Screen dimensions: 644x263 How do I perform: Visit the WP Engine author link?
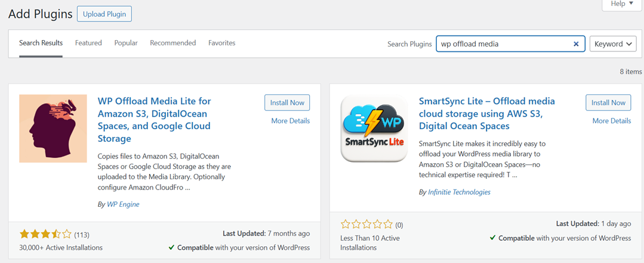coord(123,204)
